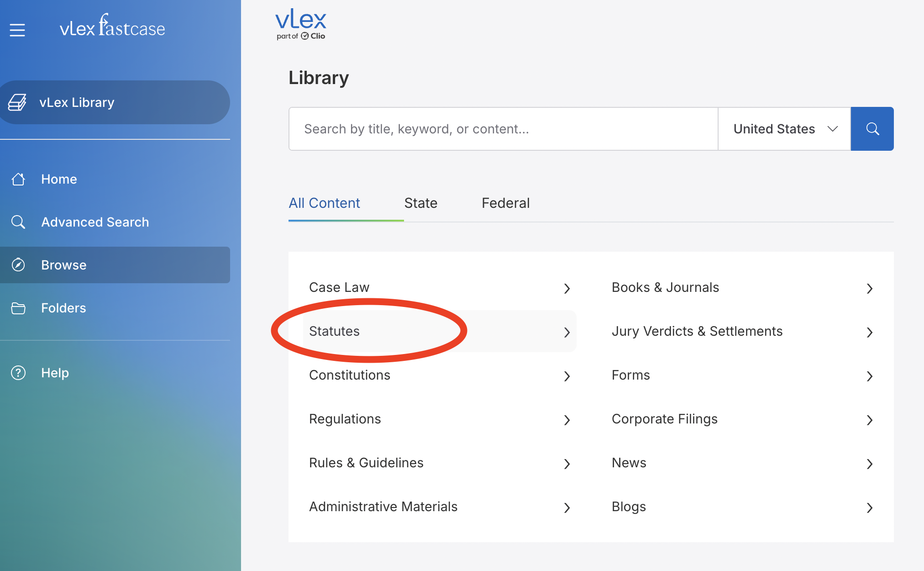Switch to the Federal tab
The image size is (924, 571).
pyautogui.click(x=505, y=203)
